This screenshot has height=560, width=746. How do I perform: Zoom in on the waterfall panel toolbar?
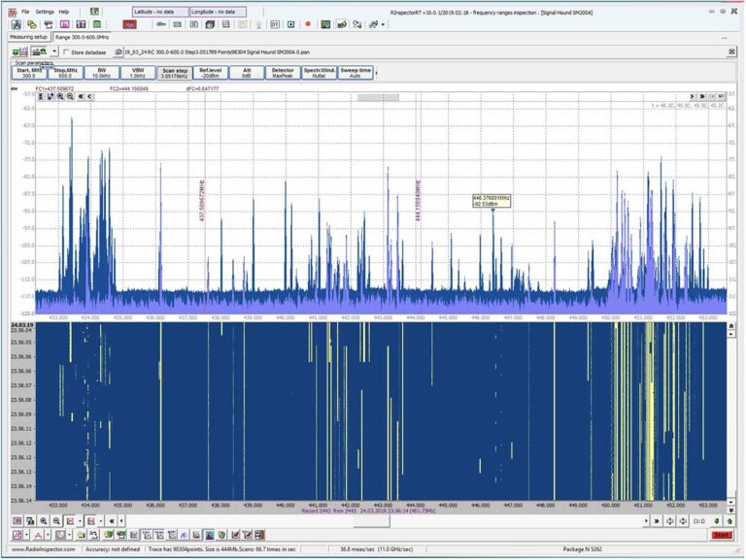click(44, 521)
